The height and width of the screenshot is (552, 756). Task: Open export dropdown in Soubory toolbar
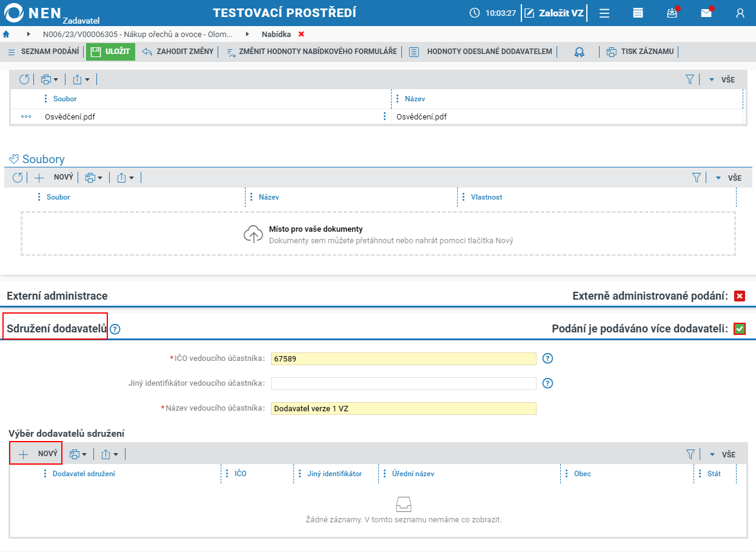tap(125, 178)
